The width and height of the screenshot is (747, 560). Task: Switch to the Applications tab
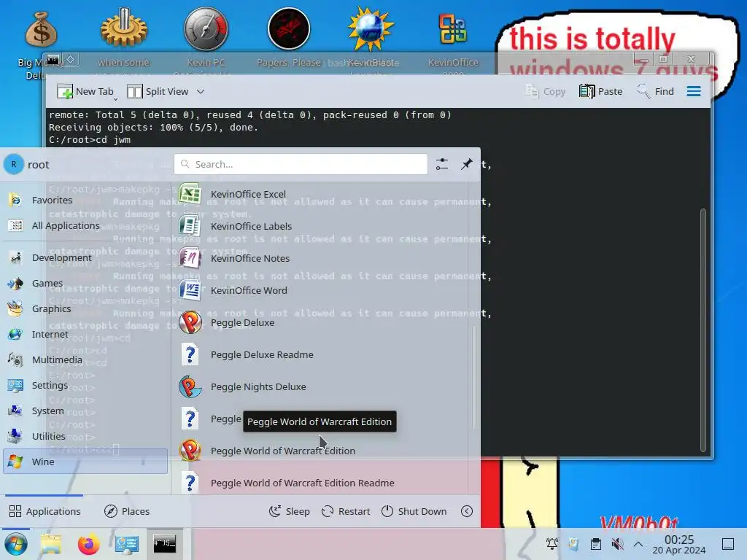pyautogui.click(x=44, y=511)
